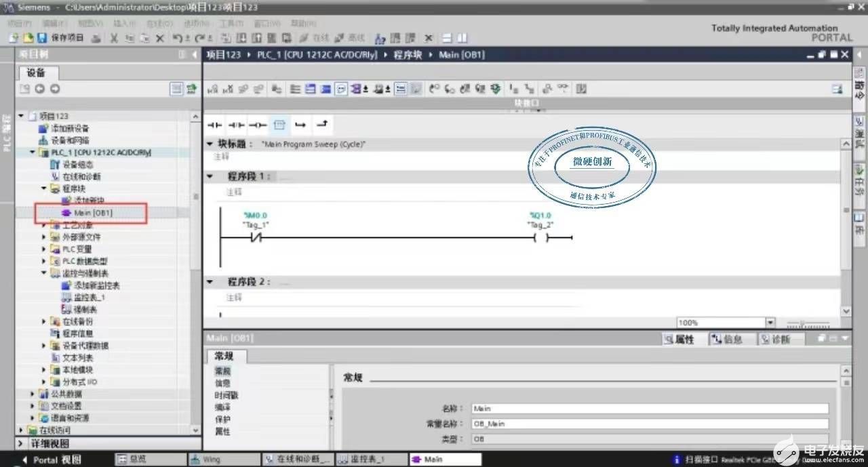Click the Go online (在线) toolbar button
This screenshot has width=868, height=467.
[313, 38]
